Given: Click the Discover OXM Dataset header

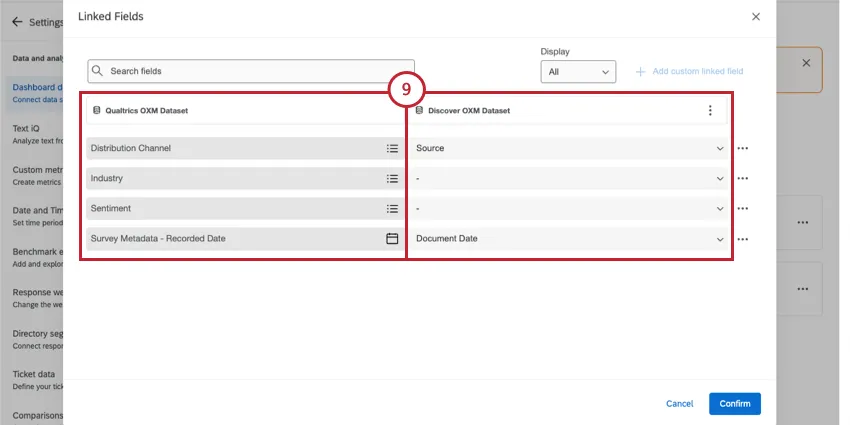Looking at the screenshot, I should 567,111.
